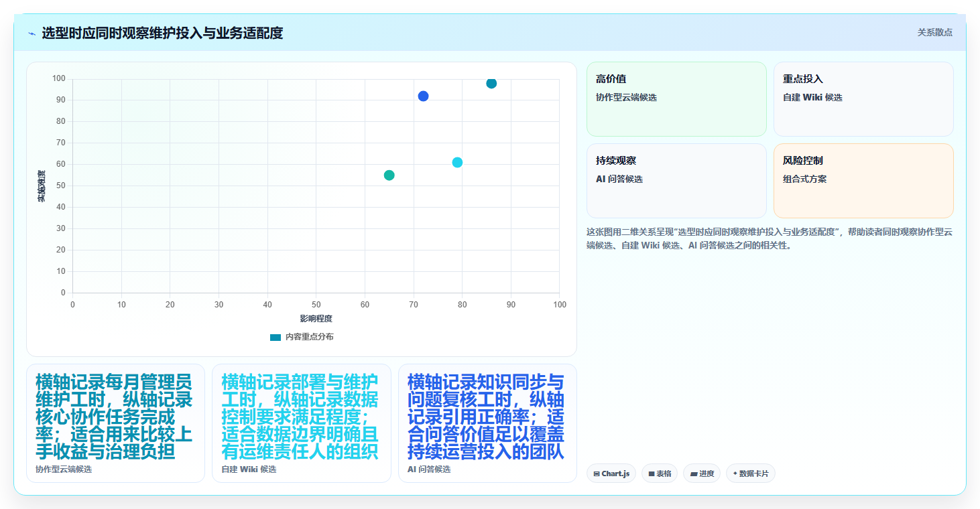This screenshot has height=509, width=980.
Task: Open the 持续观察 quadrant card
Action: (676, 181)
